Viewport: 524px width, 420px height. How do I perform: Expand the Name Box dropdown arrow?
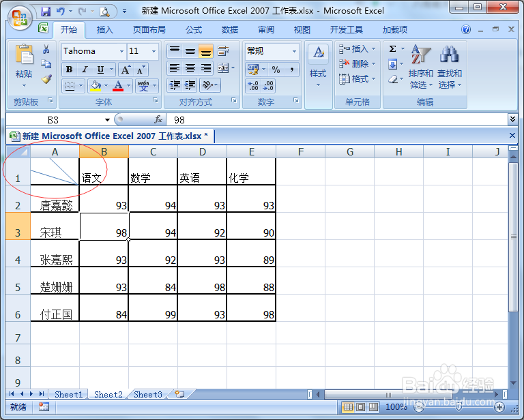tap(107, 120)
